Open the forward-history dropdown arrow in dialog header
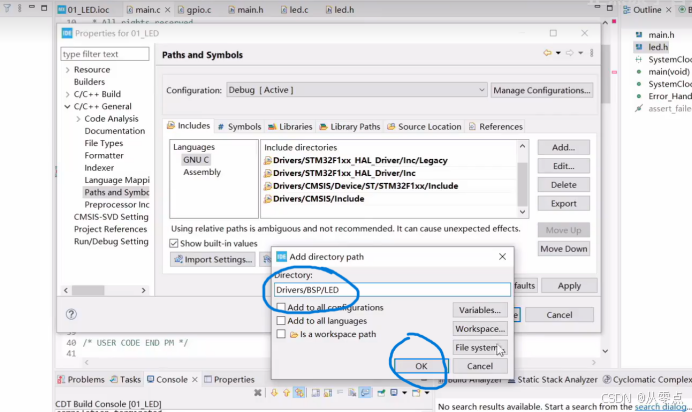The image size is (692, 412). [581, 53]
